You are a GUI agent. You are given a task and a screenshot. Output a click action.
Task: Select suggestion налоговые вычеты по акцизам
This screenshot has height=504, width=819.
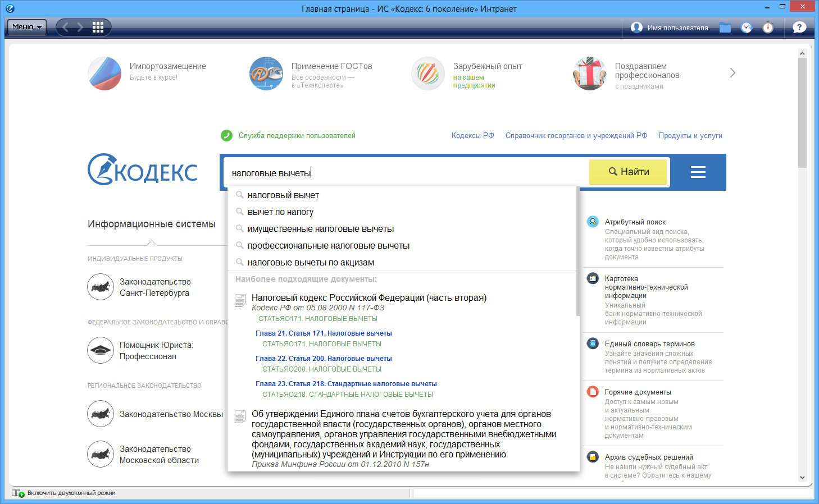[x=402, y=263]
